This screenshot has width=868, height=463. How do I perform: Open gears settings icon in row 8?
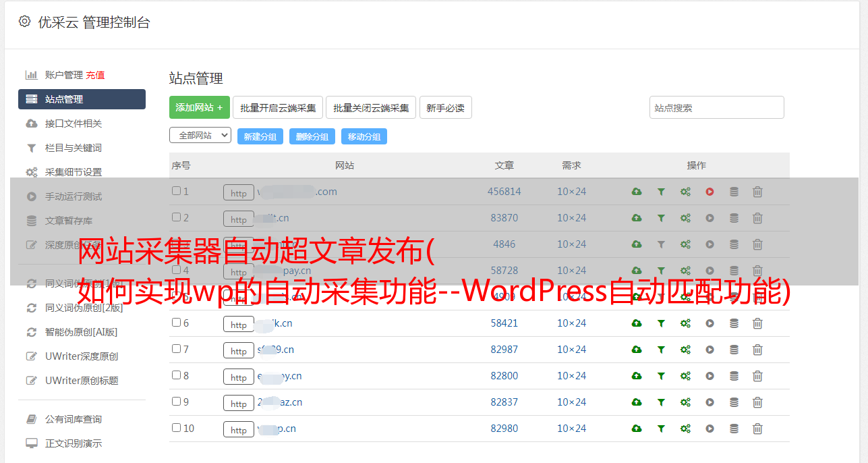[x=685, y=376]
